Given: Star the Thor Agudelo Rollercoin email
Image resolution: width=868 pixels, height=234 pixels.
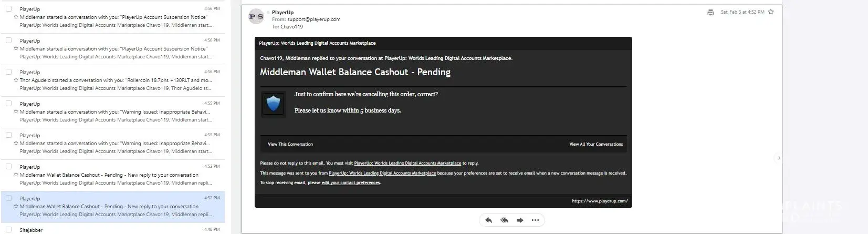Looking at the screenshot, I should point(16,80).
